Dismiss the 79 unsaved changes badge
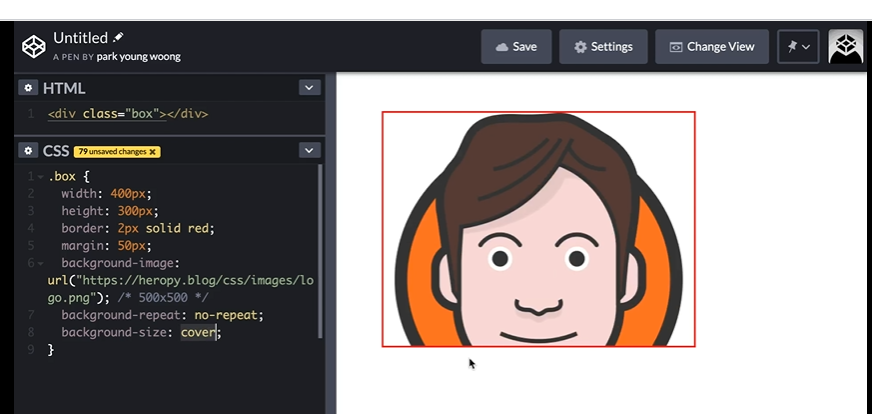872x414 pixels. point(152,151)
